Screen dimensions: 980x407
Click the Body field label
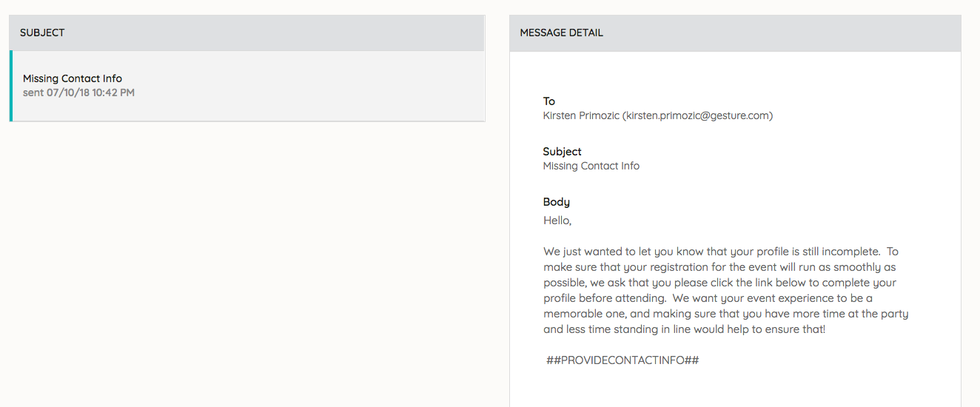(556, 202)
